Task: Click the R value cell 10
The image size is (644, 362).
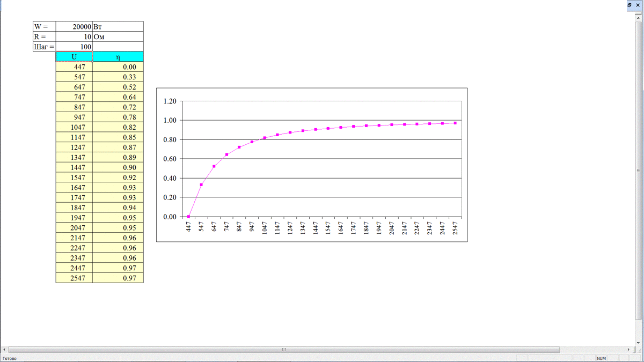Action: click(x=74, y=36)
